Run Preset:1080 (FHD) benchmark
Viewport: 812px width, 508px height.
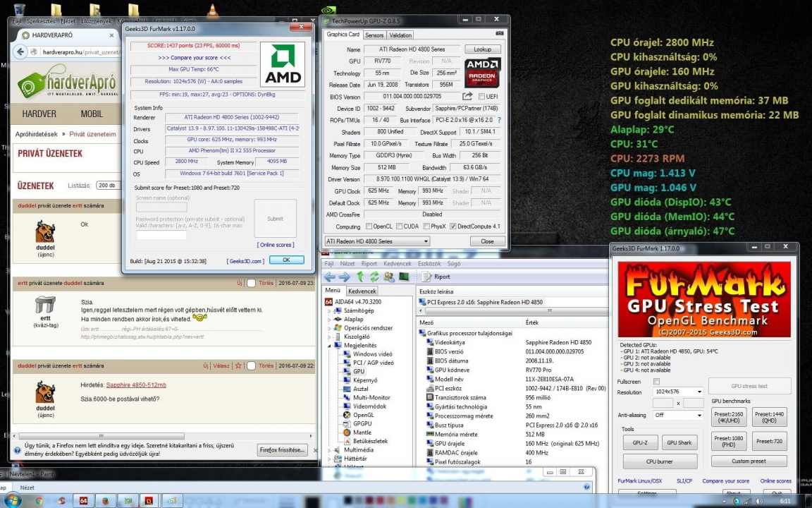(729, 441)
